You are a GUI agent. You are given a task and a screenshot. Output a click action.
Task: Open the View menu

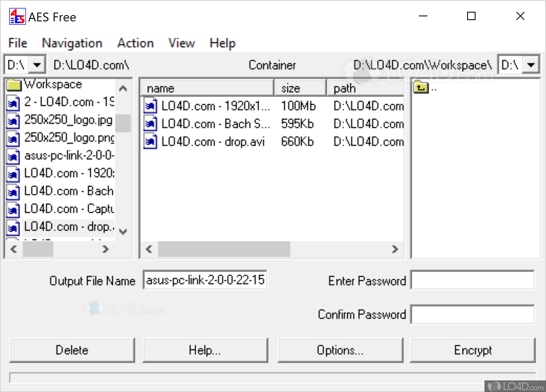(181, 43)
